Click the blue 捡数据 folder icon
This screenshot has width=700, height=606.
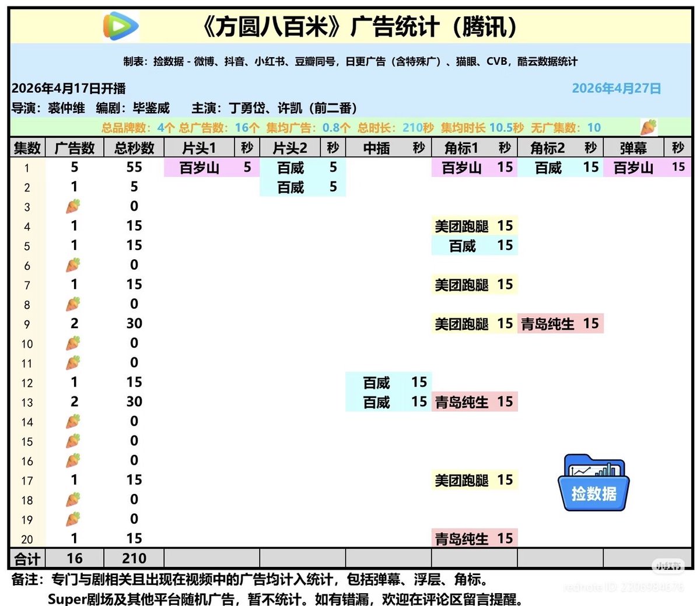(x=594, y=483)
